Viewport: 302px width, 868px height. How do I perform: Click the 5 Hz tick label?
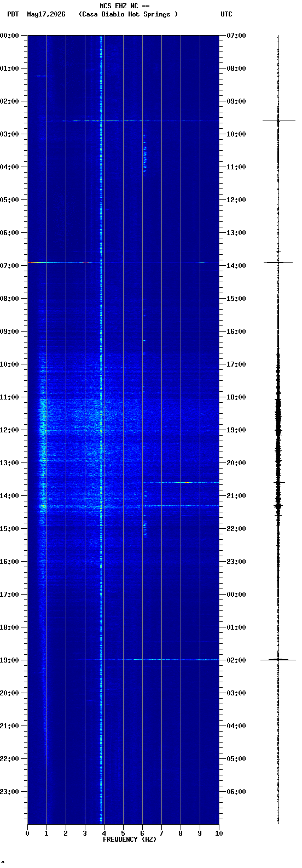point(123,833)
